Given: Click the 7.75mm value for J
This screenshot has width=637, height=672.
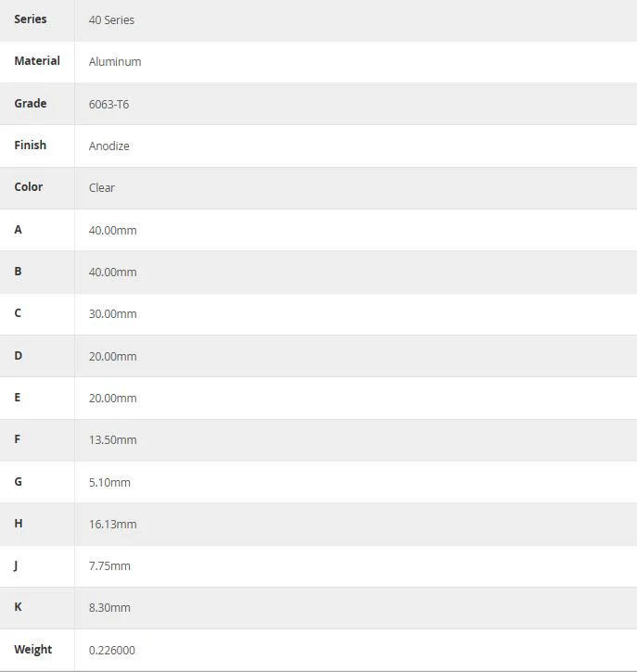Looking at the screenshot, I should tap(109, 566).
